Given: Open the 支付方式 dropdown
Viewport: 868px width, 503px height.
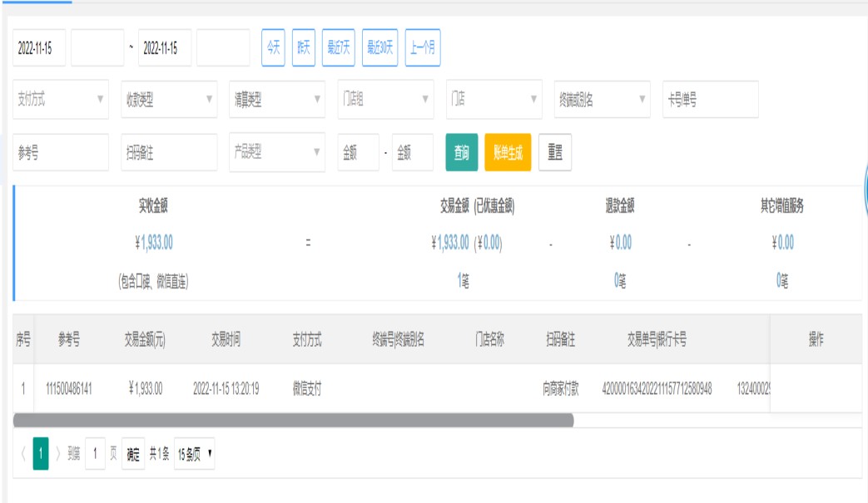Looking at the screenshot, I should [60, 100].
